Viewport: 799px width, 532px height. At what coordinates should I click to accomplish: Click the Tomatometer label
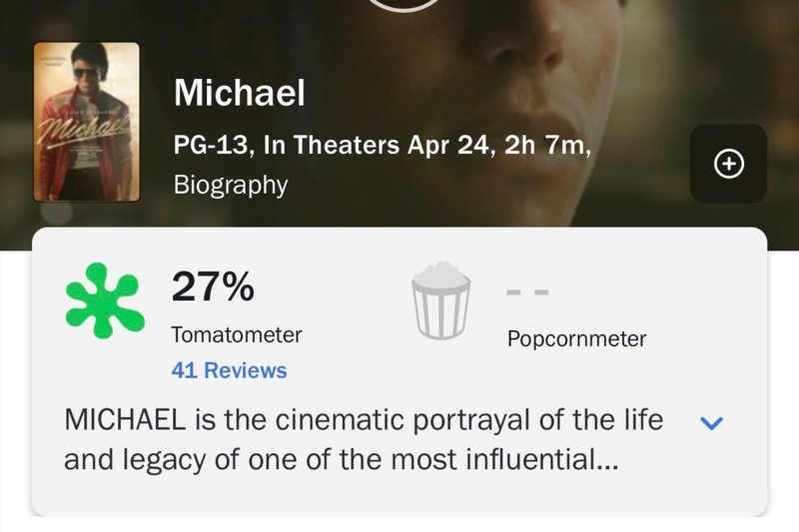[x=236, y=334]
